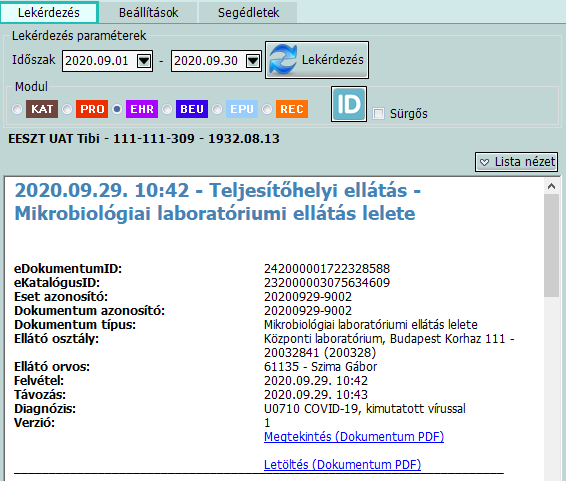Click the scrollbar up arrow
The image size is (566, 481).
pos(551,186)
